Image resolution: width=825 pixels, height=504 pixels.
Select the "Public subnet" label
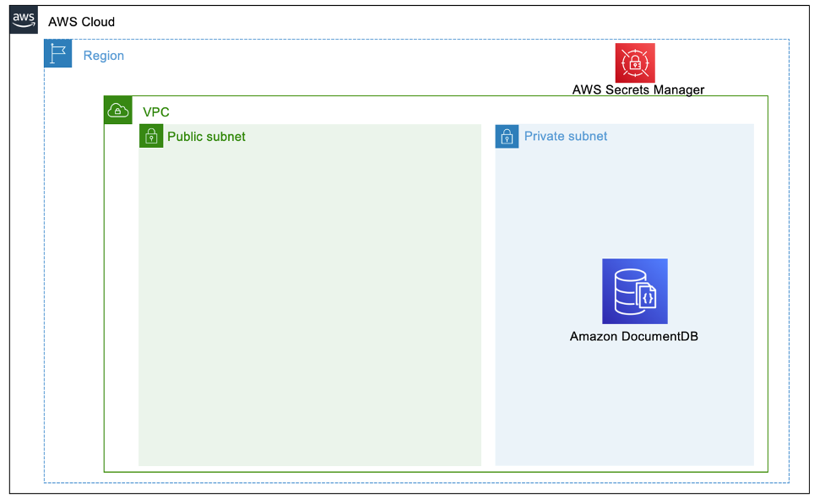click(x=206, y=136)
